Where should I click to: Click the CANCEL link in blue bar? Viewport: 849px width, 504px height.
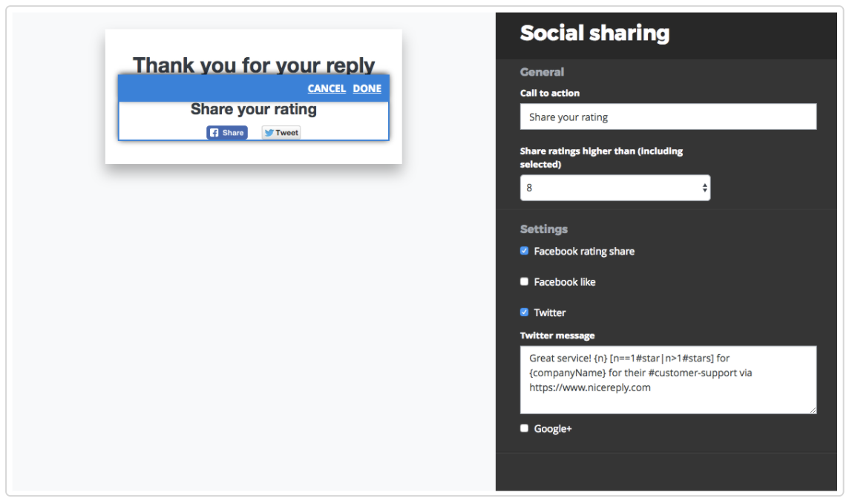pyautogui.click(x=327, y=88)
